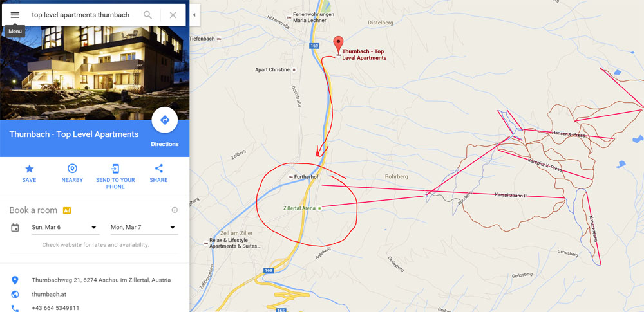Image resolution: width=644 pixels, height=312 pixels.
Task: Collapse the side panel arrow
Action: click(x=194, y=15)
